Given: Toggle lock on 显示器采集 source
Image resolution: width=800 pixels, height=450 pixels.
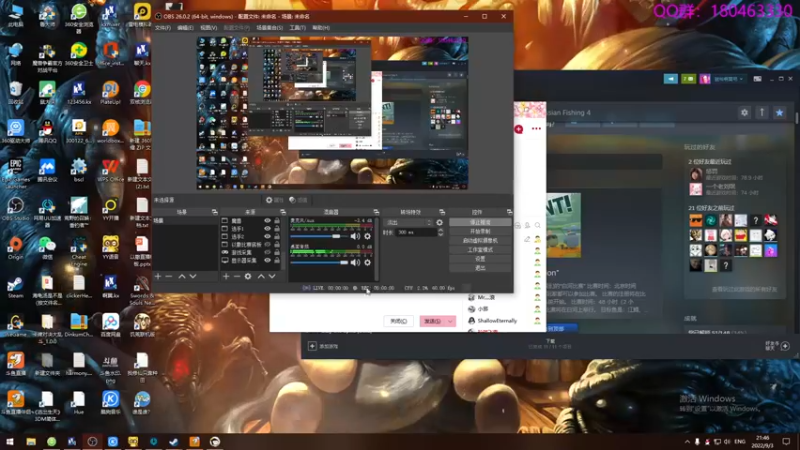Looking at the screenshot, I should [277, 260].
